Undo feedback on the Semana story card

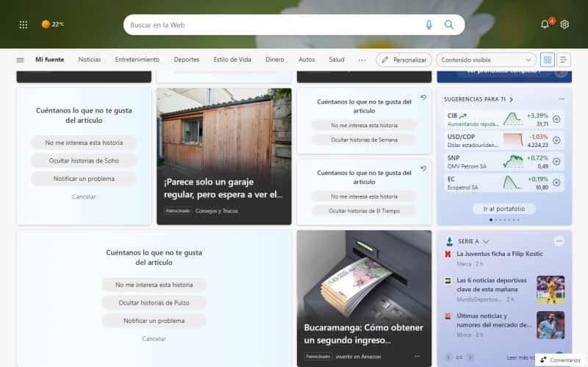click(423, 97)
